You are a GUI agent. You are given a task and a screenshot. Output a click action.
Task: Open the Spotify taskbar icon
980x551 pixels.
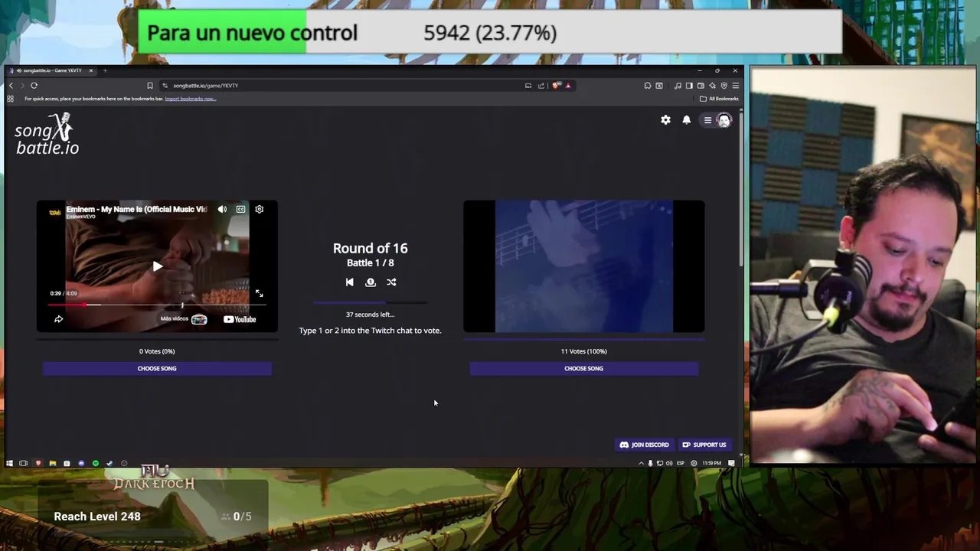(x=95, y=463)
